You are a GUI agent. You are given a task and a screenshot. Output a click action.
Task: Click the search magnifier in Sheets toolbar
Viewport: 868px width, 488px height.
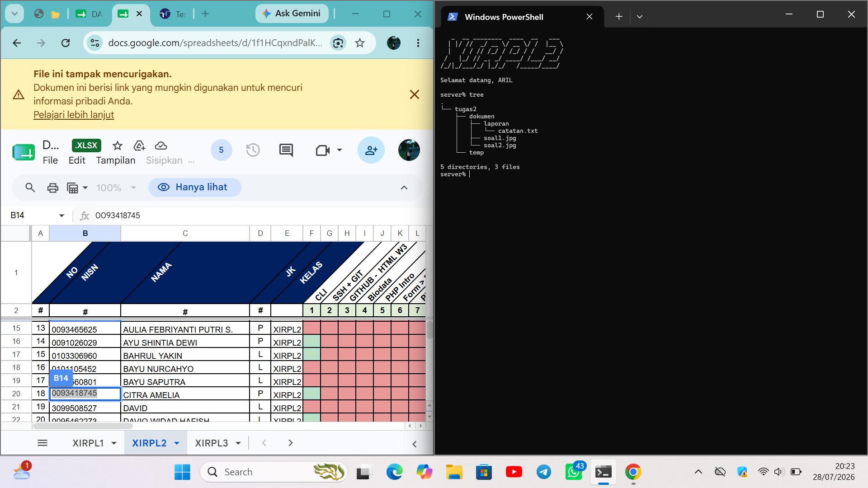tap(30, 188)
